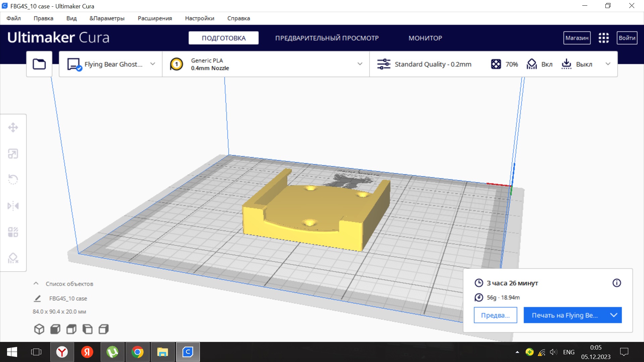This screenshot has height=362, width=644.
Task: Open the Расширения menu
Action: point(155,18)
